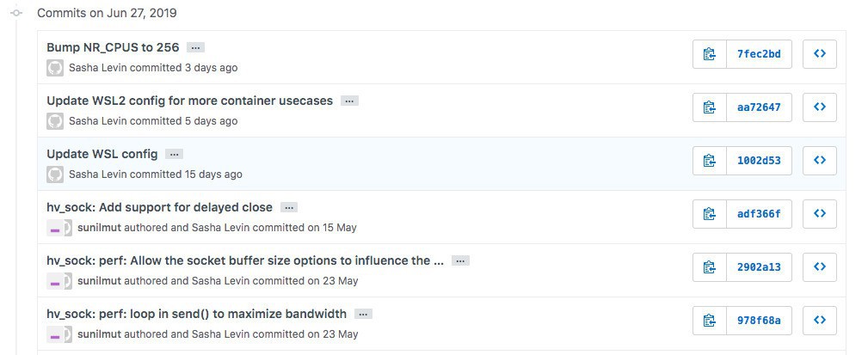868x355 pixels.
Task: Expand description of Bump NR_CPUS commit
Action: (196, 48)
